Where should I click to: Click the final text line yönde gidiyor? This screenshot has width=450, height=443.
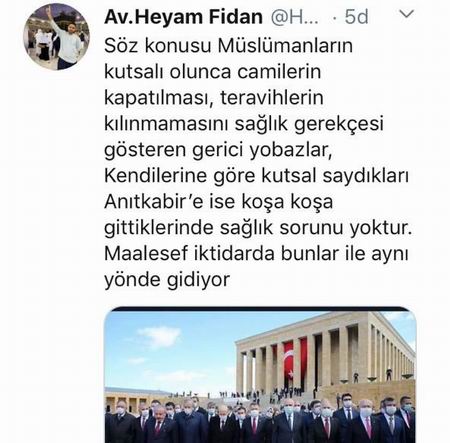pos(167,280)
